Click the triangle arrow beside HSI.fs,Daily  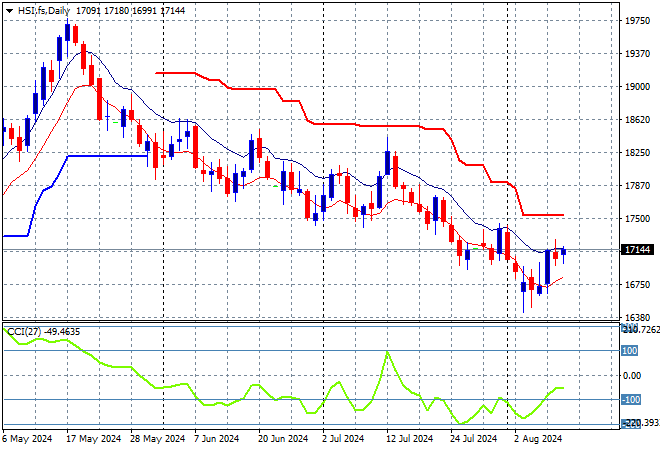(x=10, y=9)
